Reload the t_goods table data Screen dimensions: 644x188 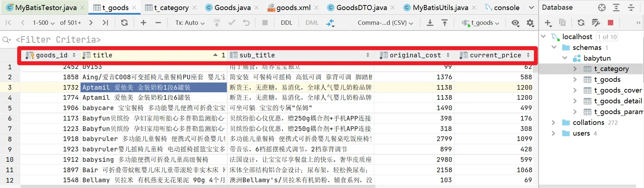click(x=124, y=23)
